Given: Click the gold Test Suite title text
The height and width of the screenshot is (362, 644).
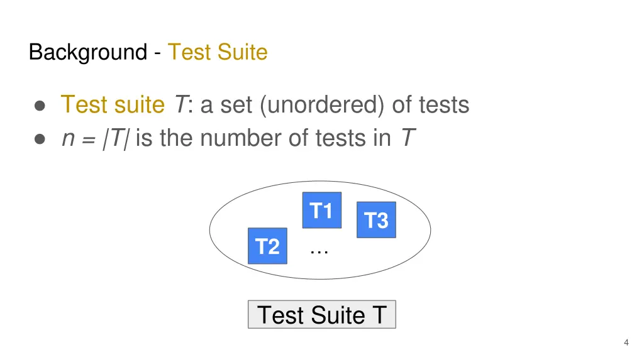Looking at the screenshot, I should pyautogui.click(x=218, y=52).
